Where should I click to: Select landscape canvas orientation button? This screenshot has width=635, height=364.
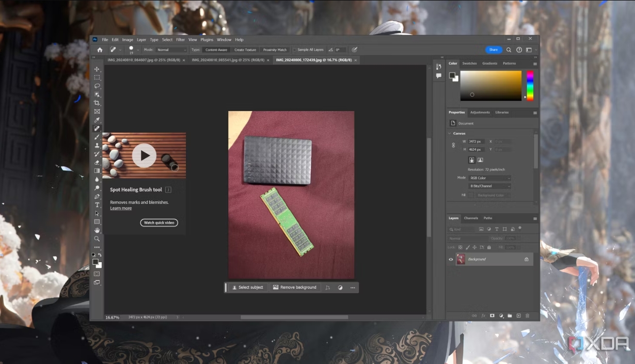pos(480,160)
